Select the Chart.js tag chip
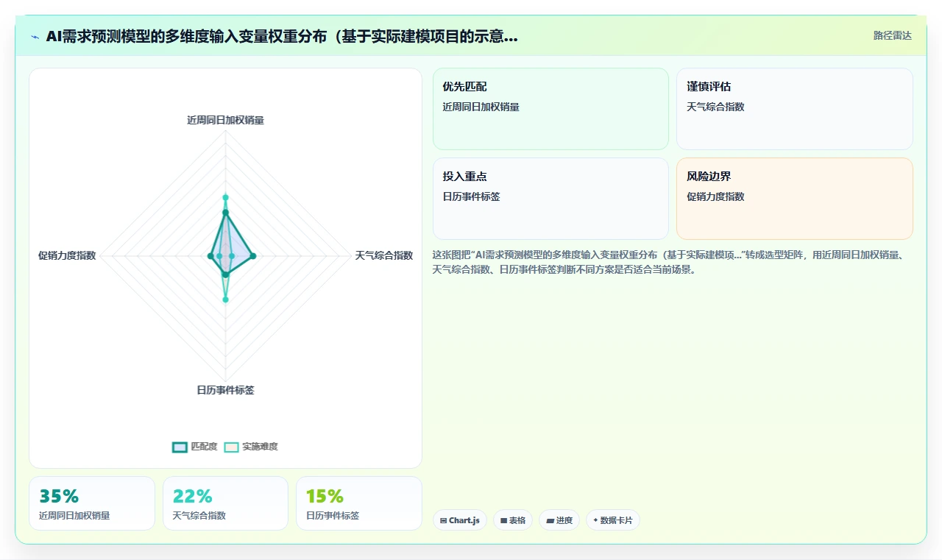Image resolution: width=942 pixels, height=560 pixels. (x=459, y=520)
